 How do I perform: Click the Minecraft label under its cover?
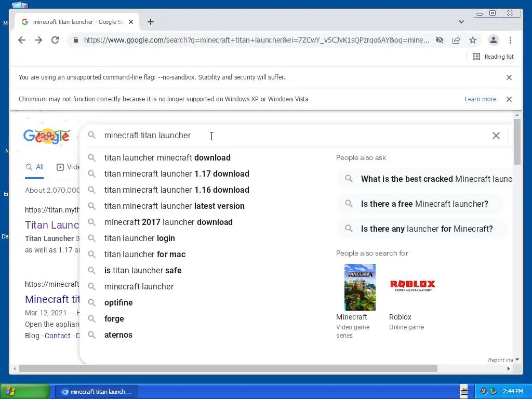[x=352, y=317]
